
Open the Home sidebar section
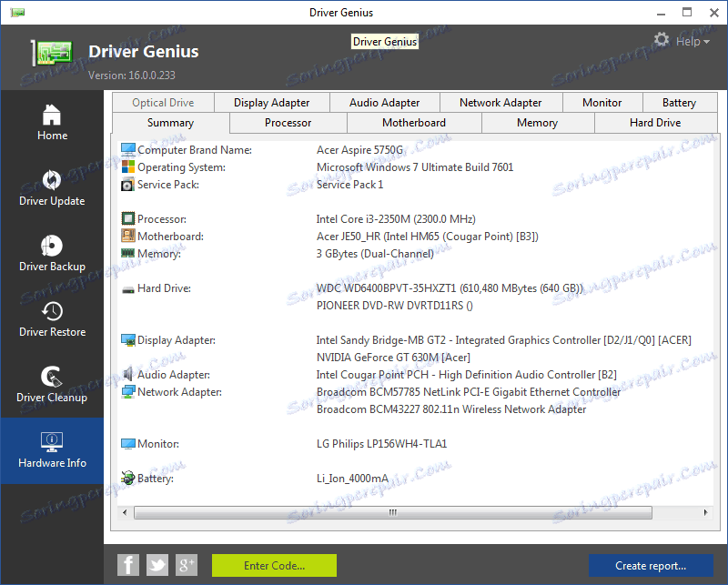coord(52,123)
